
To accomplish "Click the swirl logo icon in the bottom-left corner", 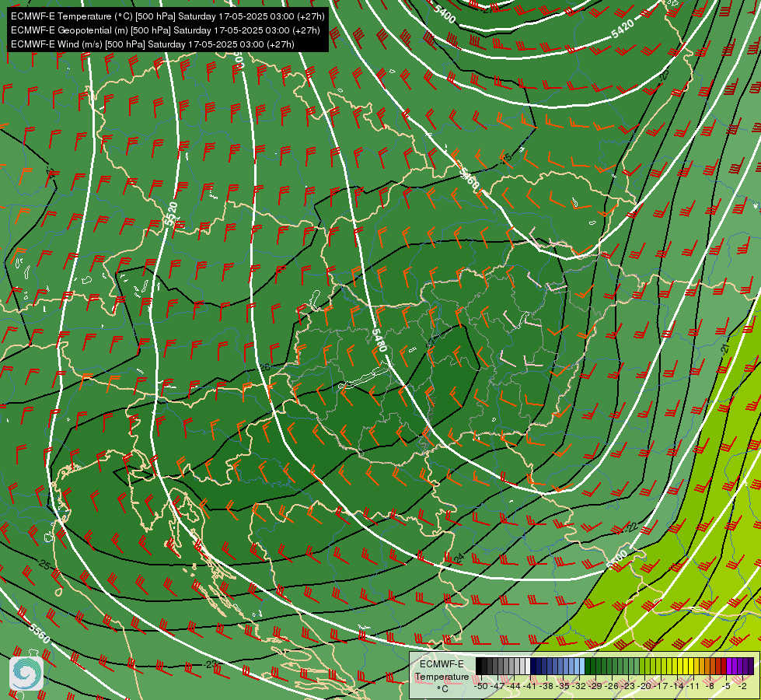I will [26, 674].
